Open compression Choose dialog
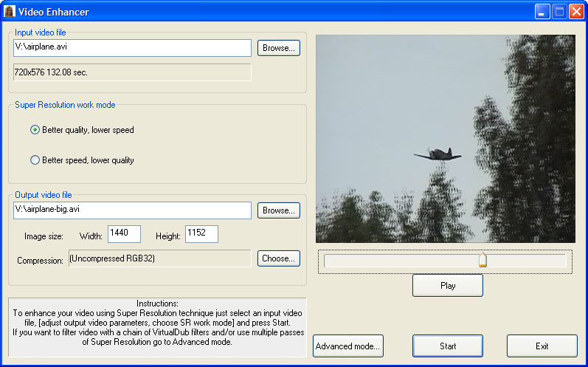 coord(279,258)
